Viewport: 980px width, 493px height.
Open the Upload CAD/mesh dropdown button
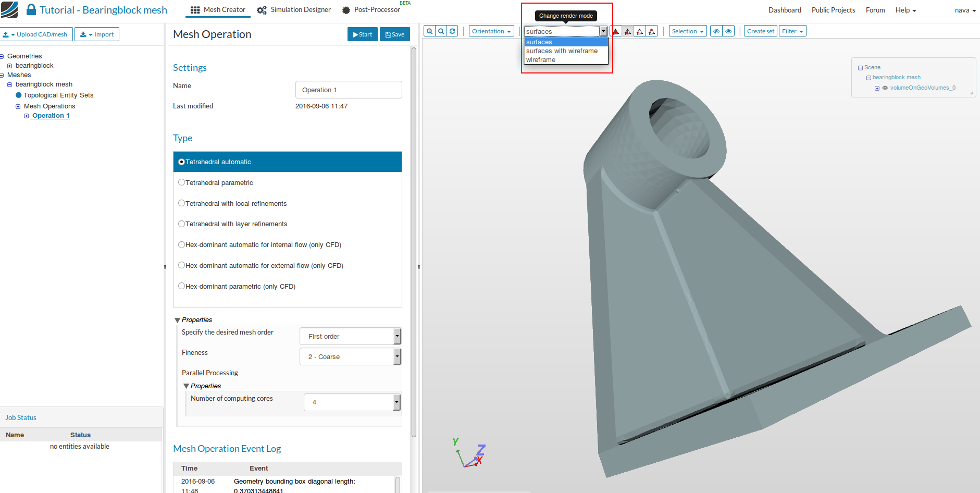click(x=36, y=34)
